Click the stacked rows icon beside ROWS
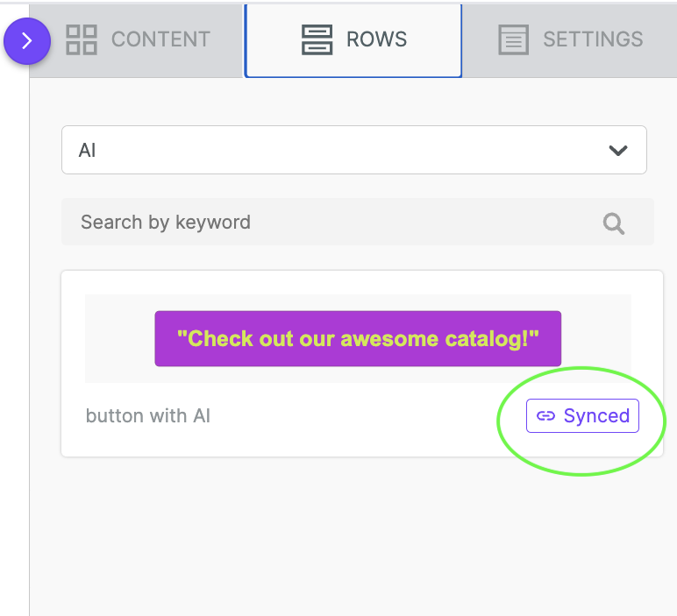The height and width of the screenshot is (616, 677). [317, 39]
